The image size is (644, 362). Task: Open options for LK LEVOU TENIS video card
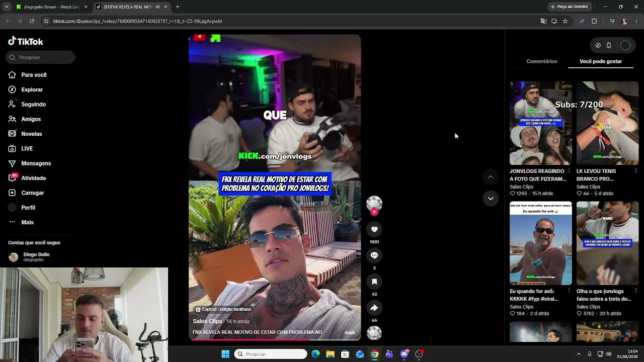click(x=636, y=171)
